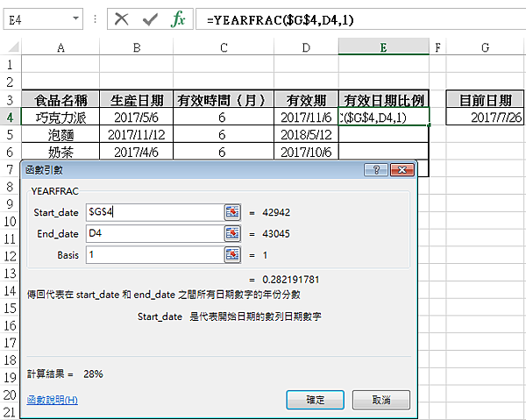
Task: Open the Name Box dropdown arrow
Action: click(75, 18)
